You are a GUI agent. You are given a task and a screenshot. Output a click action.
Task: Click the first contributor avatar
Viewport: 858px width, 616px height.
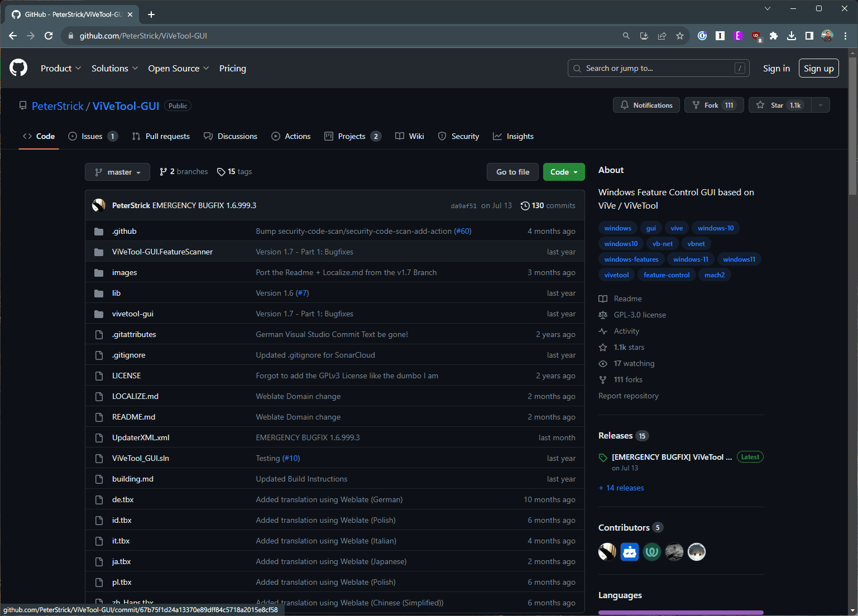607,552
